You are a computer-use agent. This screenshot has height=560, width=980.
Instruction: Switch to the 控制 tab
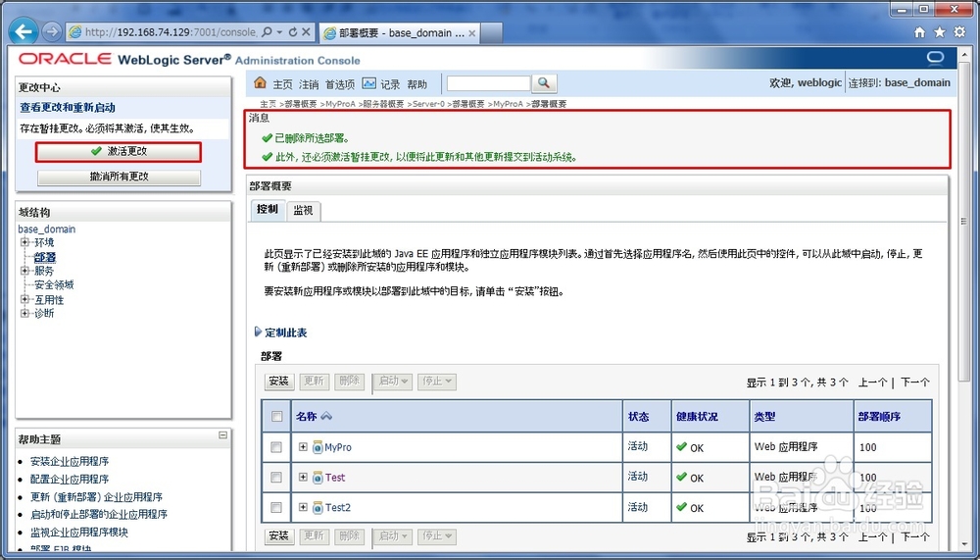[x=268, y=210]
